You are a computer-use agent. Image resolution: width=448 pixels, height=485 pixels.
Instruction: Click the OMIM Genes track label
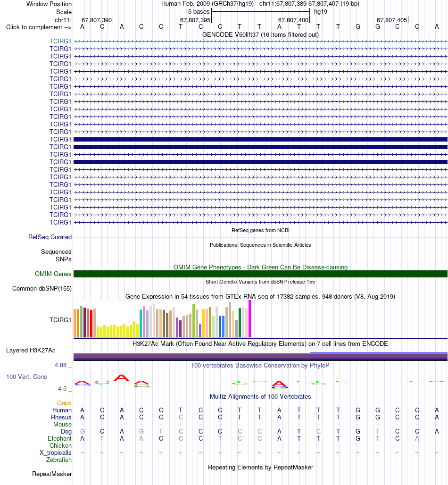tap(53, 274)
